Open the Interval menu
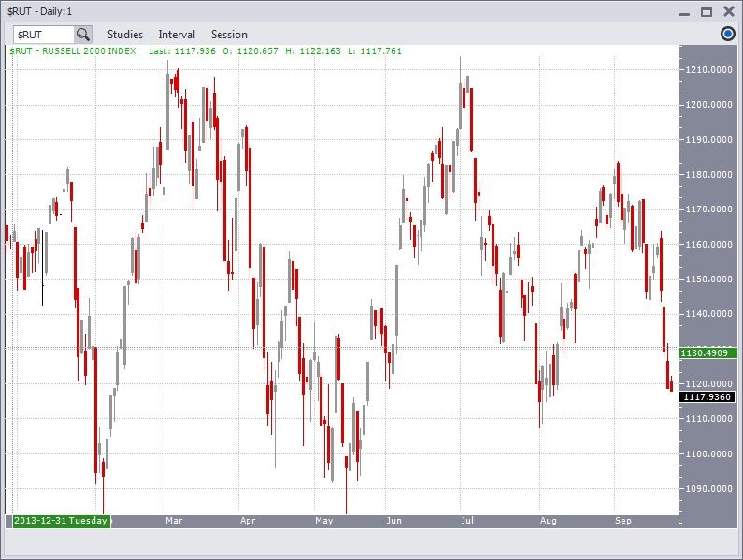Screen dimensions: 743x560 (177, 35)
